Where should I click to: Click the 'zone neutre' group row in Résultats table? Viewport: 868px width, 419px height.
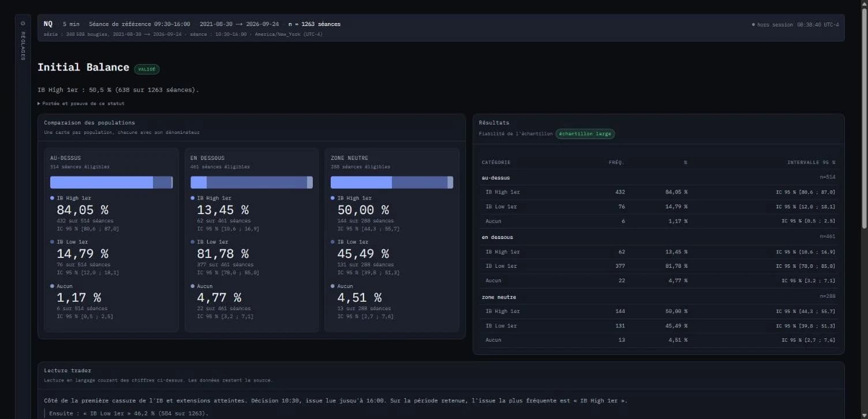pyautogui.click(x=659, y=297)
